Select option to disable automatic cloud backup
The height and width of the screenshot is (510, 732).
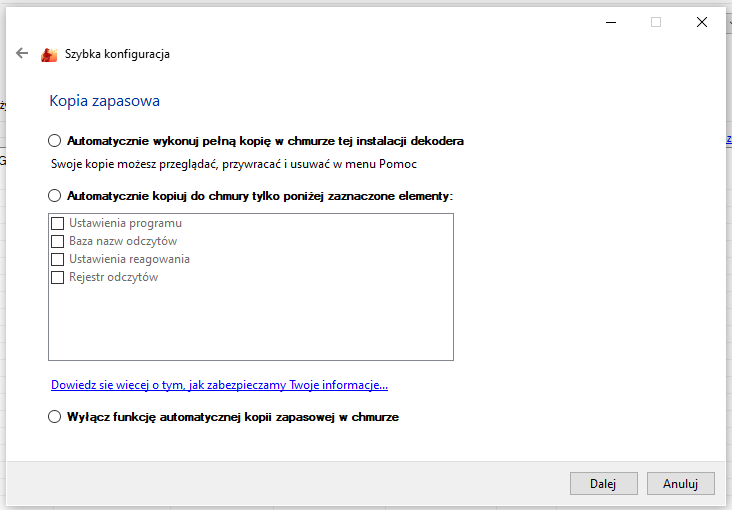pos(55,417)
